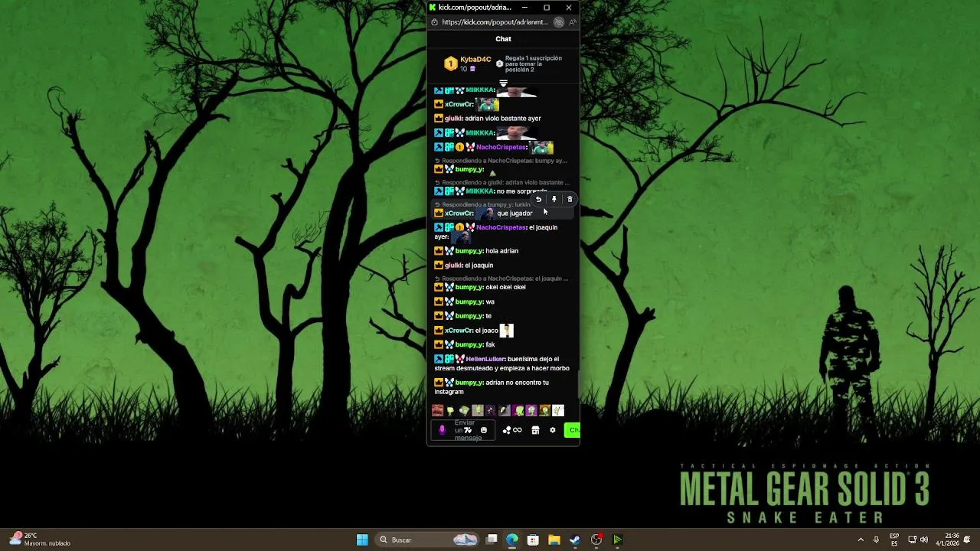Open volume control in system tray
This screenshot has height=551, width=980.
[x=924, y=540]
